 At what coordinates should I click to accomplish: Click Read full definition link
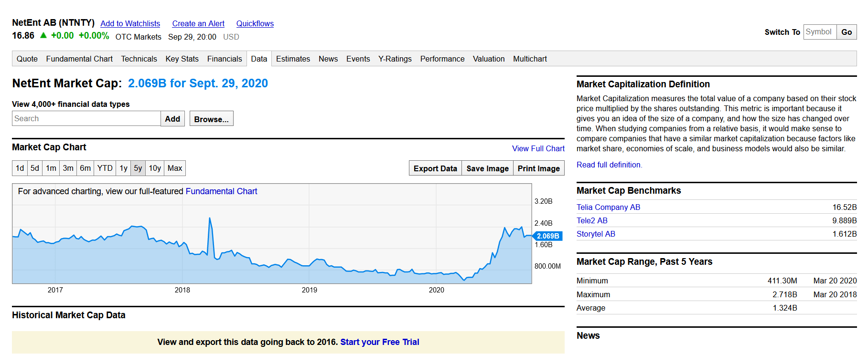coord(609,165)
